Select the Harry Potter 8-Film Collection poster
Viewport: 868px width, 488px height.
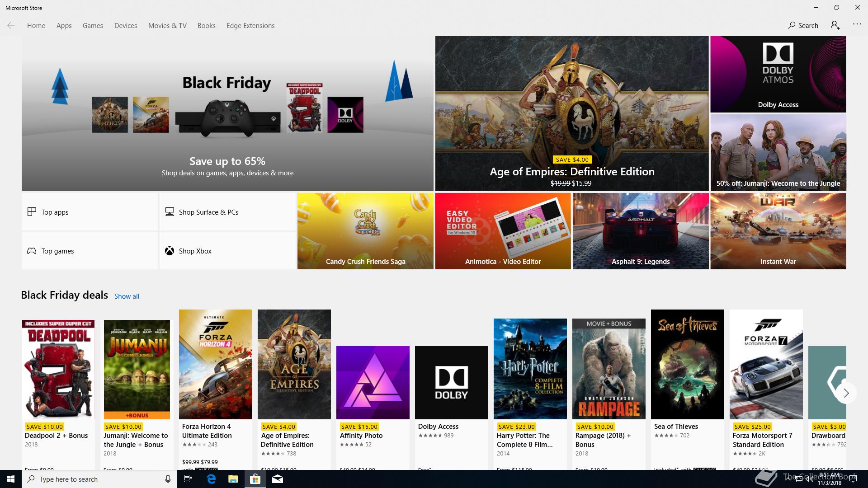[x=530, y=369]
